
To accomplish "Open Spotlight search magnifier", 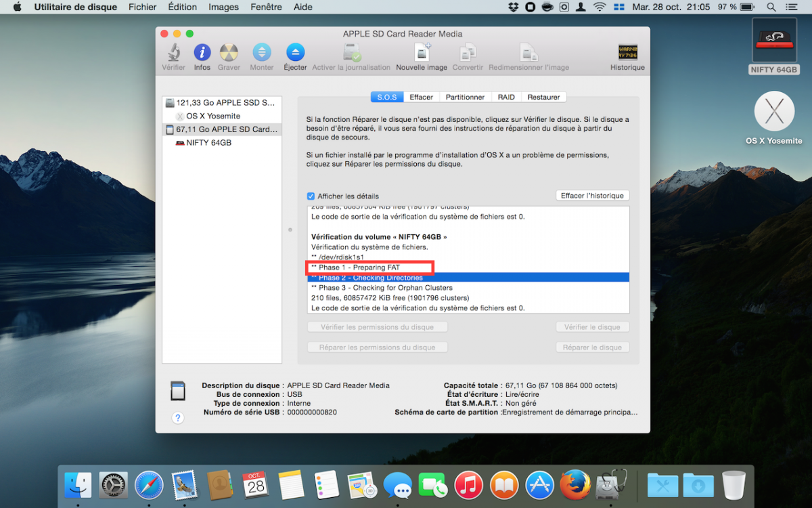I will tap(771, 7).
